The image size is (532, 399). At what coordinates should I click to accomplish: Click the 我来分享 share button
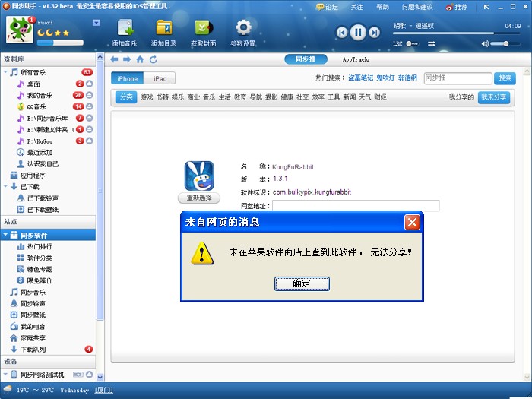(x=494, y=97)
